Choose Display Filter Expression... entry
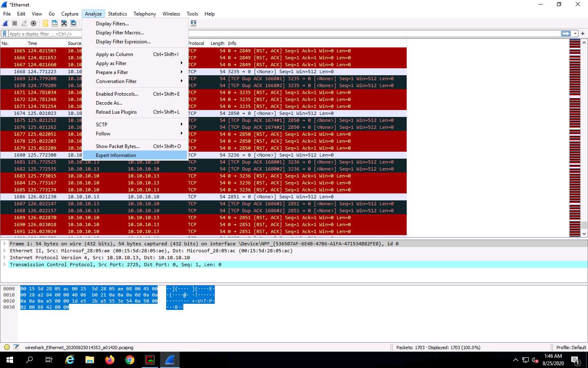The image size is (588, 368). (135, 42)
